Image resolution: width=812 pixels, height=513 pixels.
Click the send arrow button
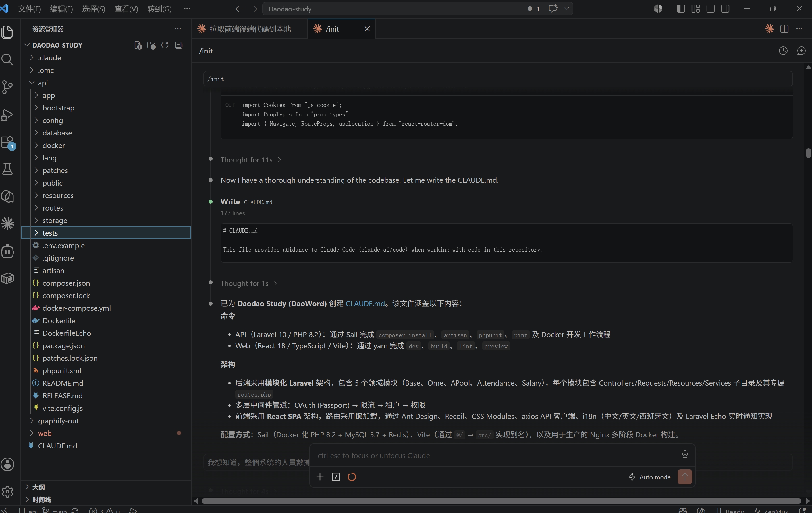(685, 477)
